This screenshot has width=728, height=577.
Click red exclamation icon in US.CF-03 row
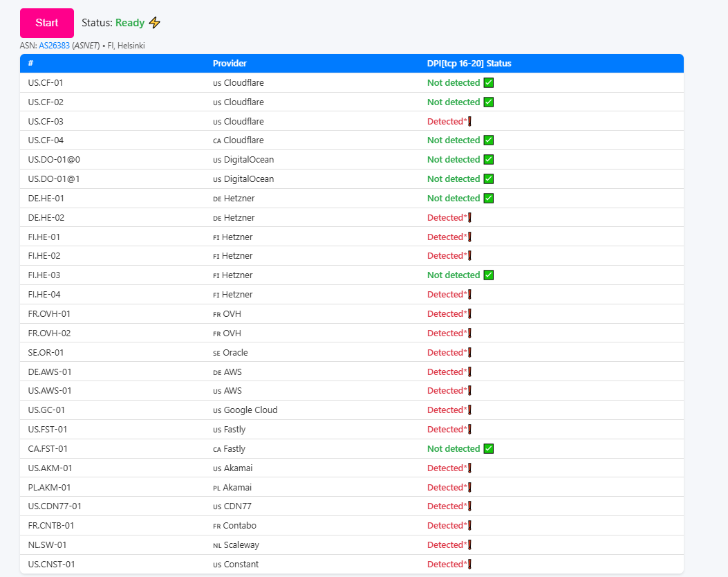(470, 122)
